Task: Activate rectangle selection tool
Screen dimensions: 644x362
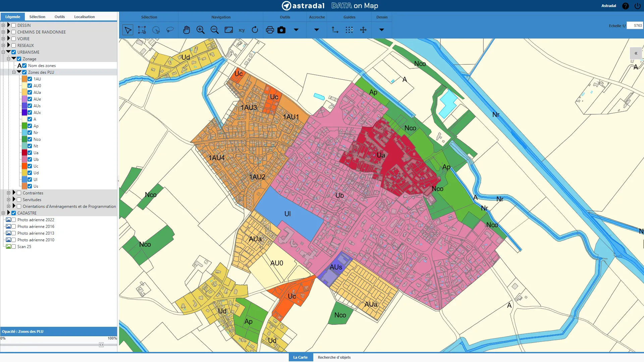Action: point(142,30)
